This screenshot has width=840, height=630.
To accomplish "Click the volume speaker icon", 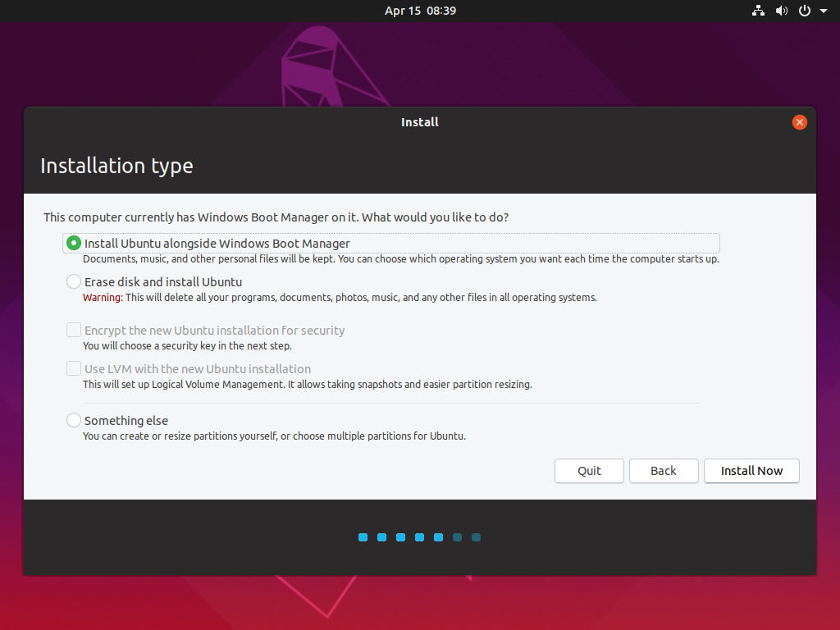I will (x=782, y=11).
